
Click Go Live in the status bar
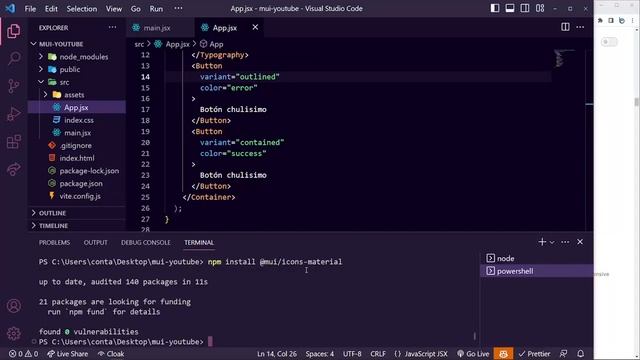(x=473, y=354)
